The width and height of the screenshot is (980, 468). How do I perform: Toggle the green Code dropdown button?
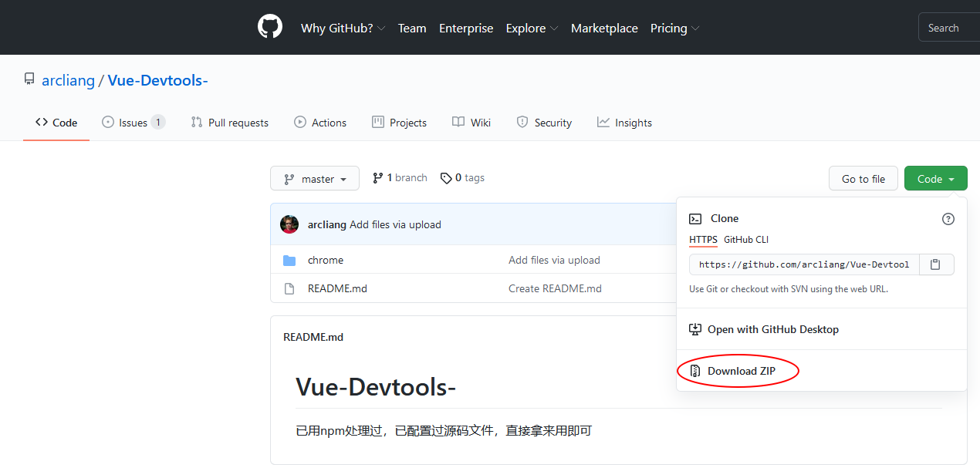(x=935, y=179)
